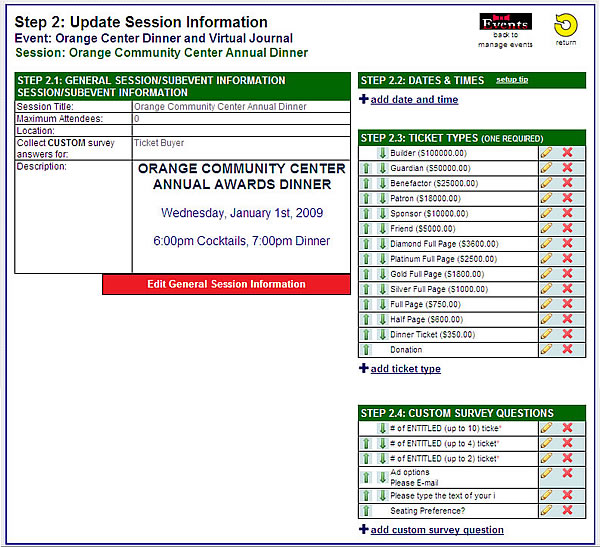Viewport: 600px width, 547px height.
Task: Click add custom survey question link
Action: click(437, 530)
